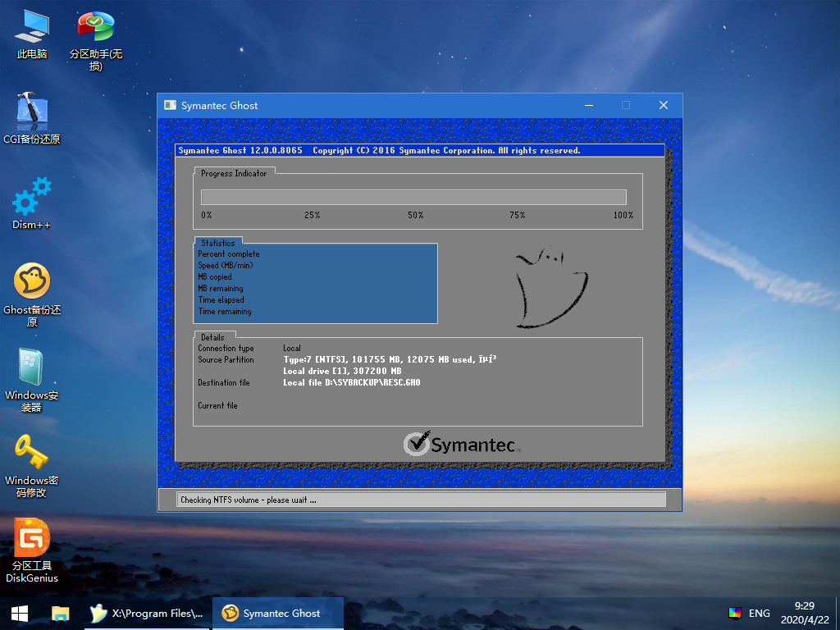
Task: Close the Symantec Ghost window
Action: tap(663, 105)
